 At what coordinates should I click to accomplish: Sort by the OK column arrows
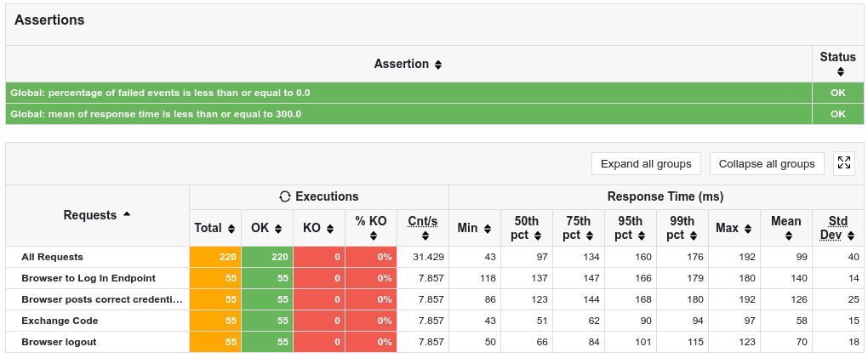278,228
